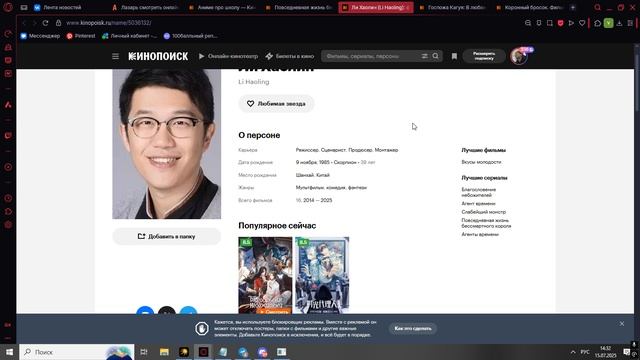Switch to Коронный бросок tab
Screen dimensions: 640x360
tap(530, 7)
